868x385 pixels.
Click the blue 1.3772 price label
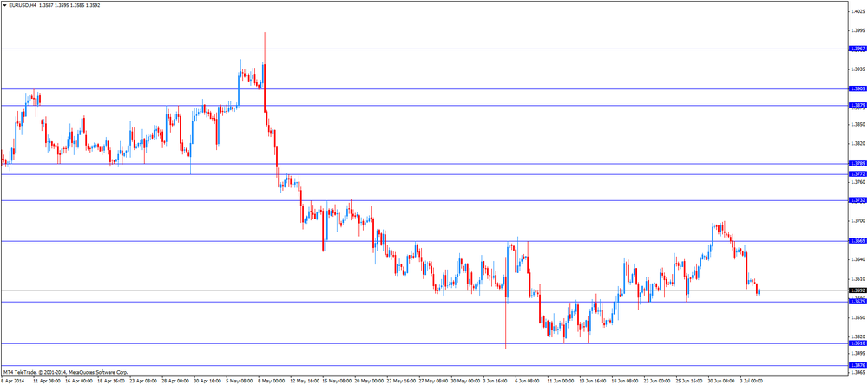(x=857, y=174)
